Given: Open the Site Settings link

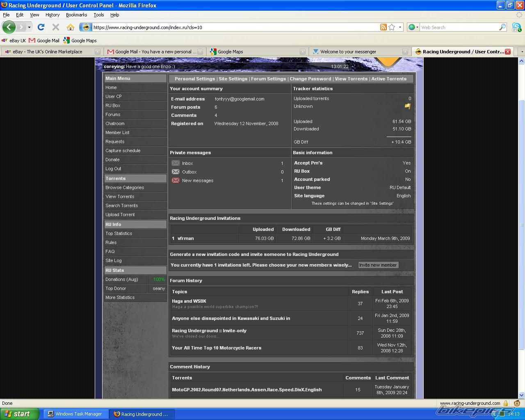Looking at the screenshot, I should pos(233,79).
